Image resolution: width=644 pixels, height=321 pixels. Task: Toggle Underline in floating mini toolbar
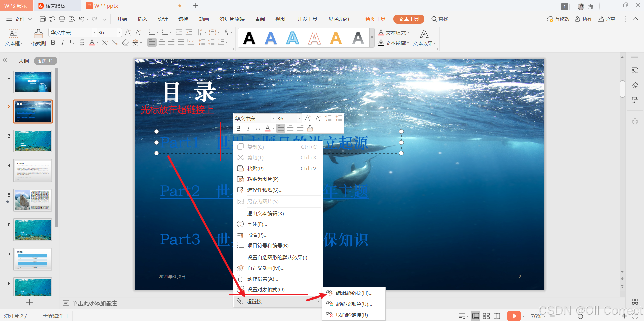coord(258,128)
